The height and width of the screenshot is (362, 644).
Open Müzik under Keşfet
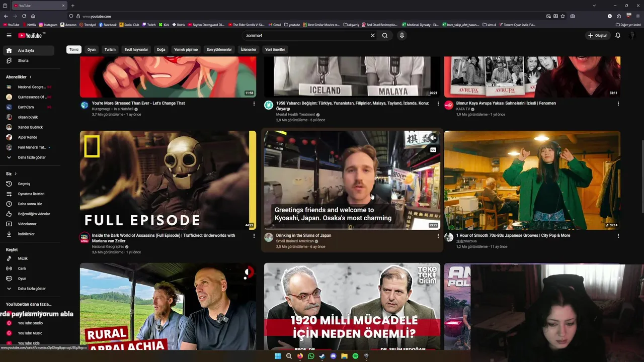(x=28, y=258)
